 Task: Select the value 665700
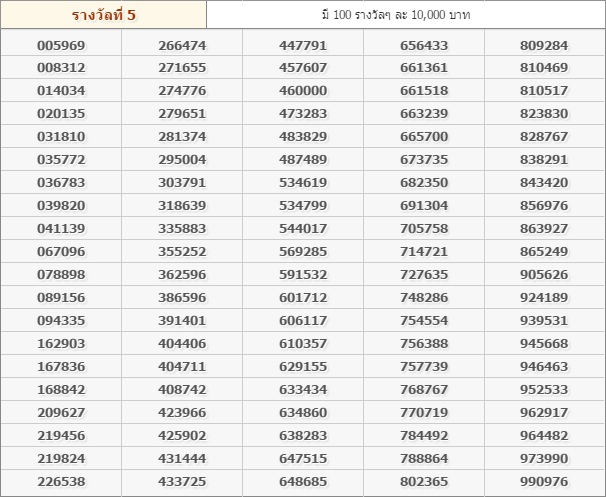pyautogui.click(x=424, y=136)
